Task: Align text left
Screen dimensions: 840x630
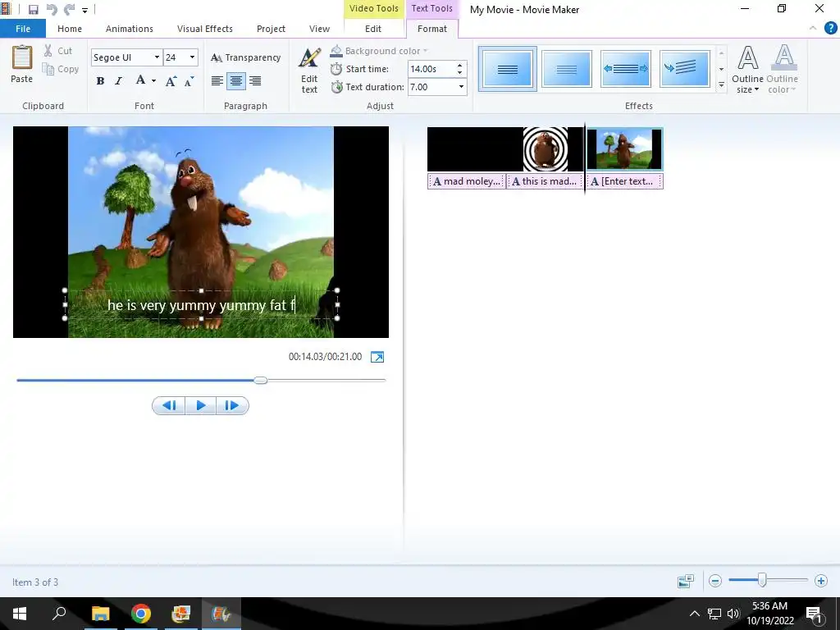Action: [x=217, y=81]
